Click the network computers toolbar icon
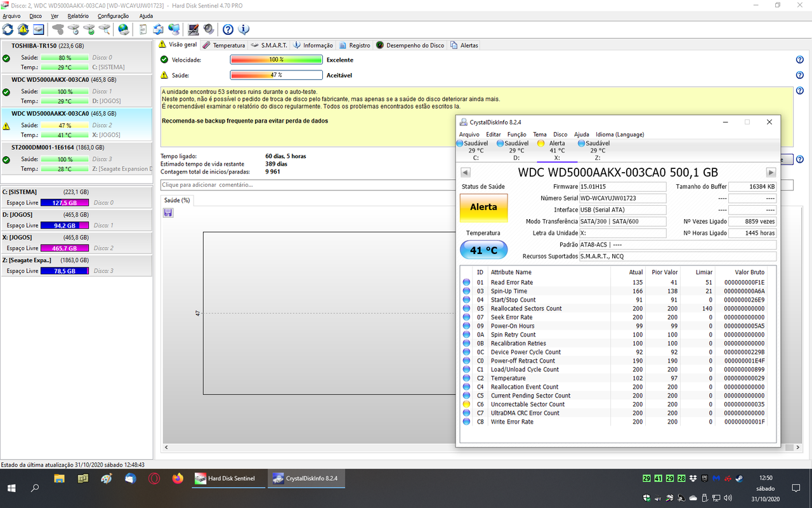The width and height of the screenshot is (812, 508). pos(174,29)
